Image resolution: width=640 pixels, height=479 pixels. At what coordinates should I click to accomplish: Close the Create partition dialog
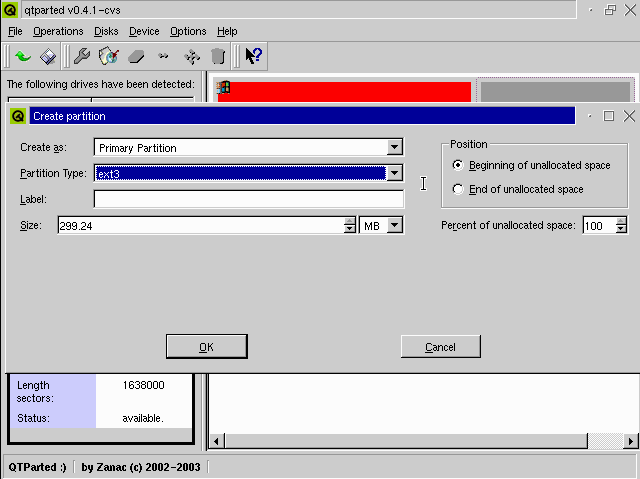pyautogui.click(x=629, y=116)
